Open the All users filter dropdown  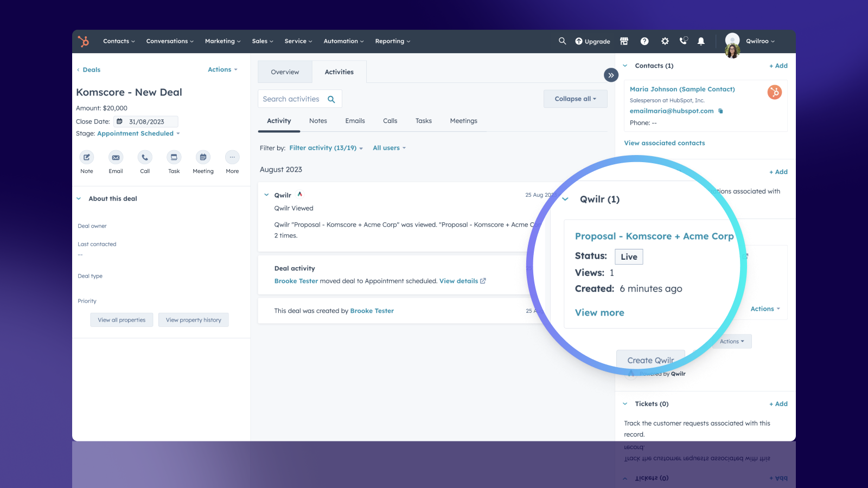tap(389, 148)
